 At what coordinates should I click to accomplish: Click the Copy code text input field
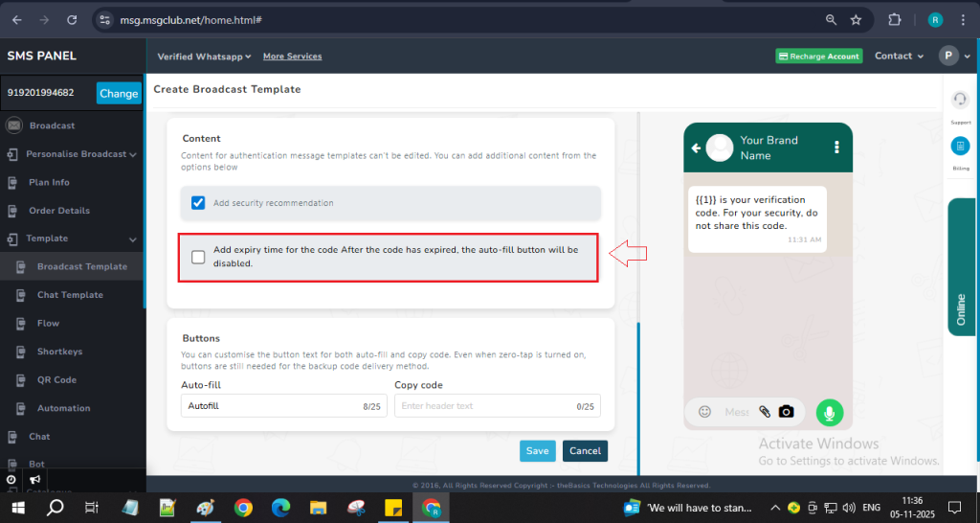coord(483,406)
